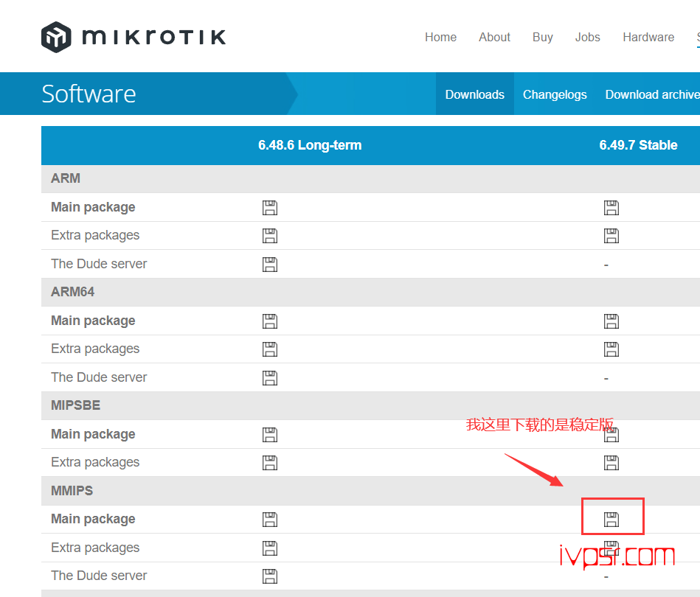Click the MIPSBE section heading
Viewport: 700px width, 597px height.
[x=75, y=405]
